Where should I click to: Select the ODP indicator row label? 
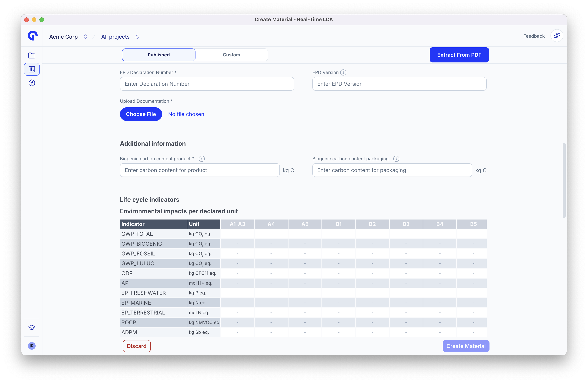153,273
